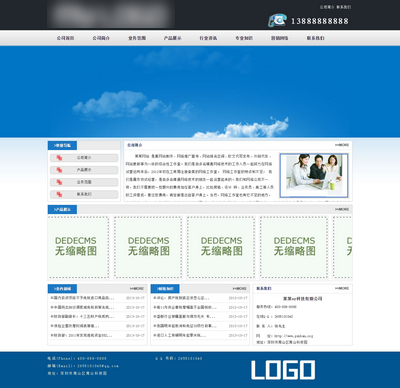Click the blue 产品展示 section tab
This screenshot has height=388, width=400.
pos(62,209)
